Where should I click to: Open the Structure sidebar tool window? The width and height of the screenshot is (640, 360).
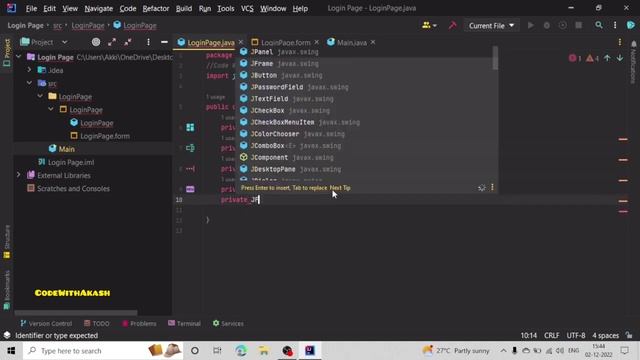[x=7, y=242]
